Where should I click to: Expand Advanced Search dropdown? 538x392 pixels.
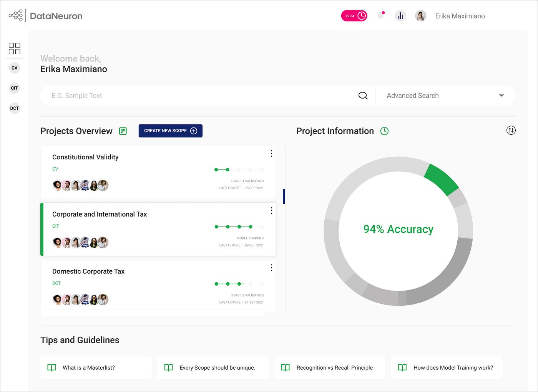pyautogui.click(x=501, y=95)
